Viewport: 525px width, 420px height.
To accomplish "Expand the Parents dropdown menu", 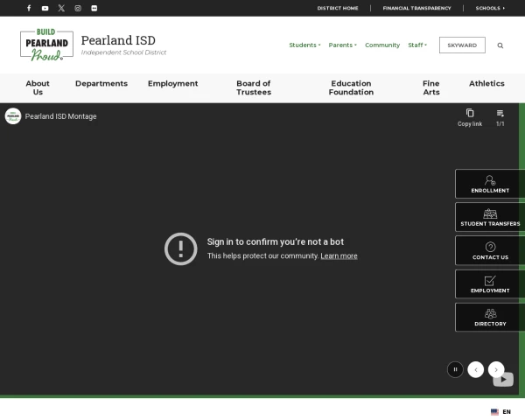I will pos(342,45).
